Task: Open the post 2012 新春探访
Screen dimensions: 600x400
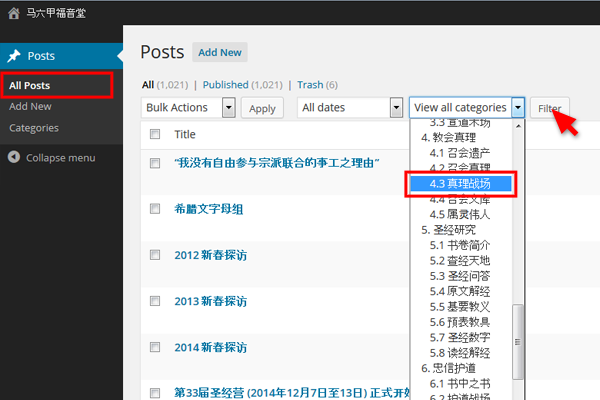Action: [210, 255]
